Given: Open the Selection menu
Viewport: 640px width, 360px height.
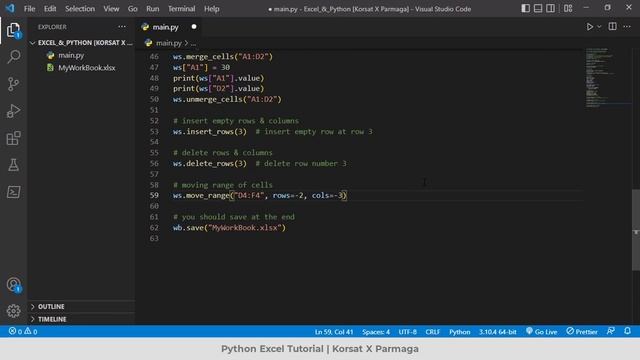Looking at the screenshot, I should click(x=80, y=9).
